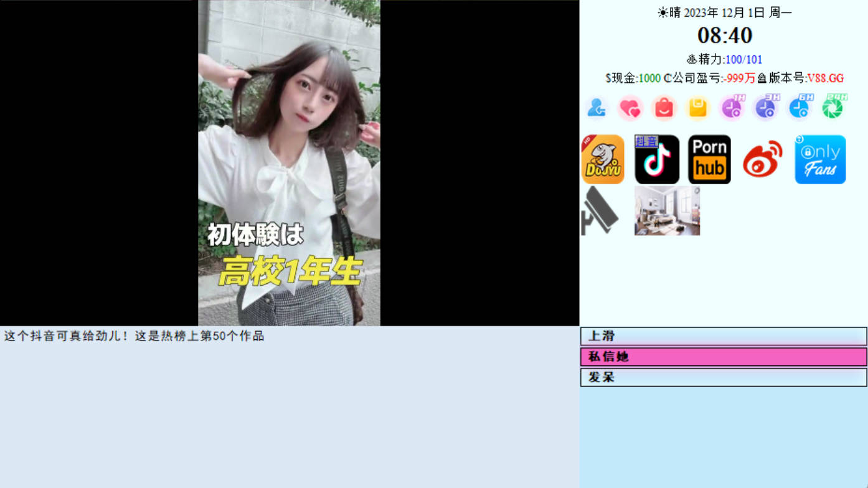Click the green 24H aperture icon
Image resolution: width=868 pixels, height=488 pixels.
click(833, 107)
